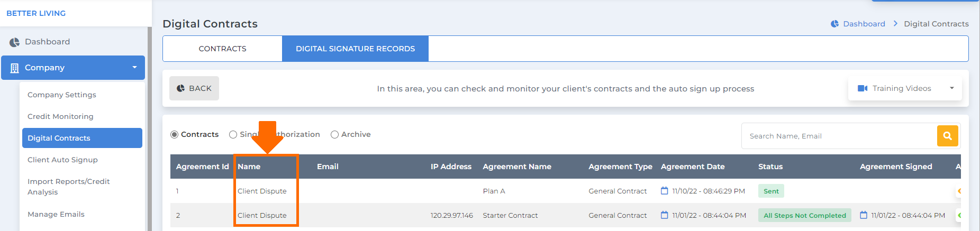Click the Starter Contract agreement name

[510, 215]
